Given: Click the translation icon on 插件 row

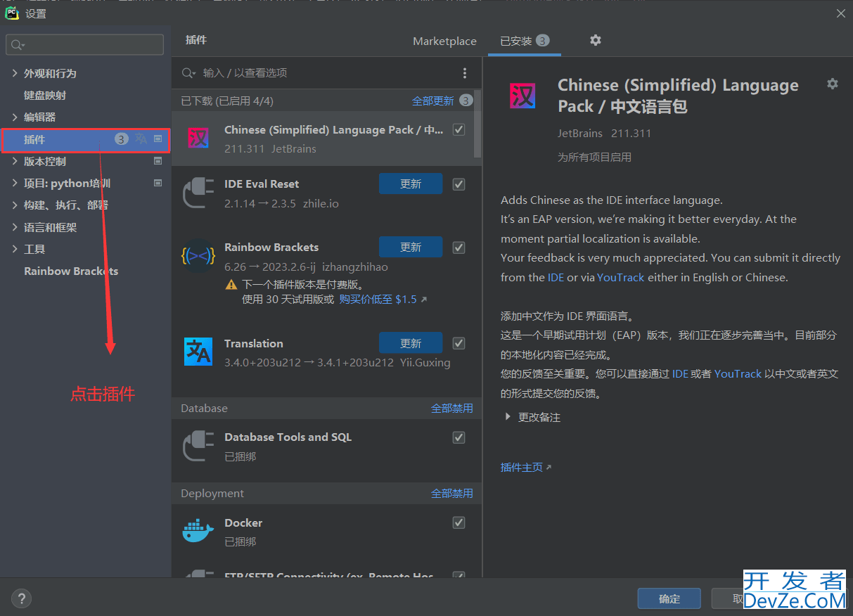Looking at the screenshot, I should [141, 139].
